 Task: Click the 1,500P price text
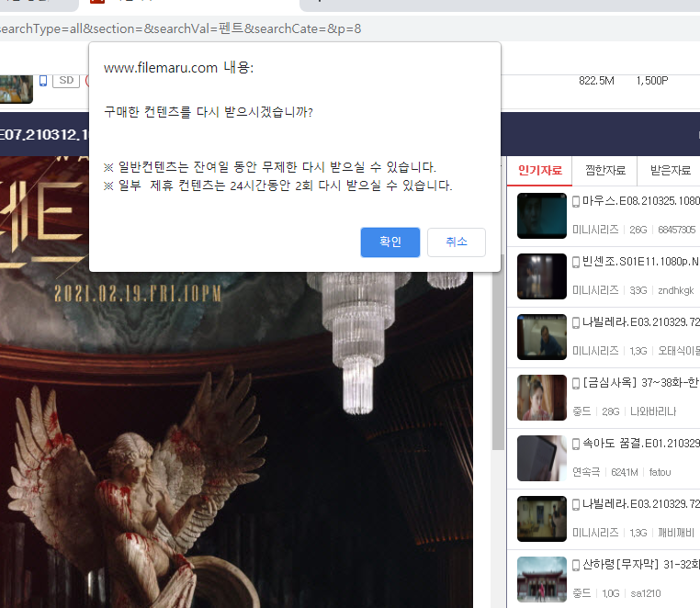point(652,81)
